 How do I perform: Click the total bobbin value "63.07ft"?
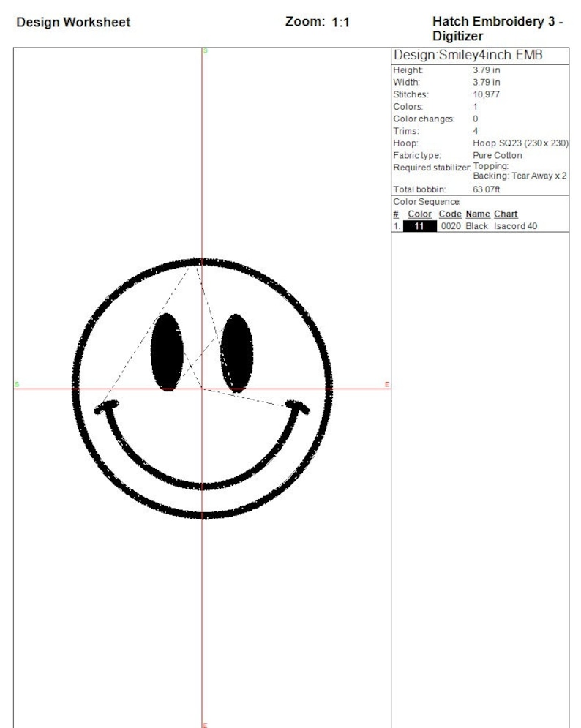click(487, 189)
